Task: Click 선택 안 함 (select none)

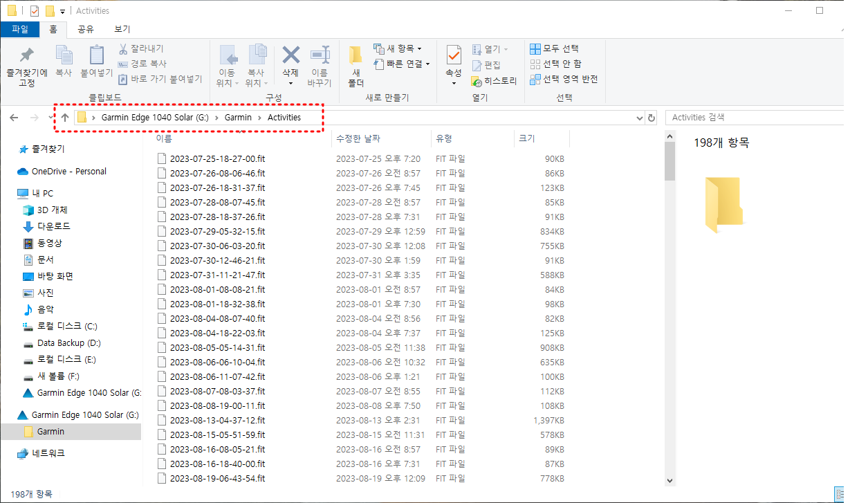Action: pos(555,64)
